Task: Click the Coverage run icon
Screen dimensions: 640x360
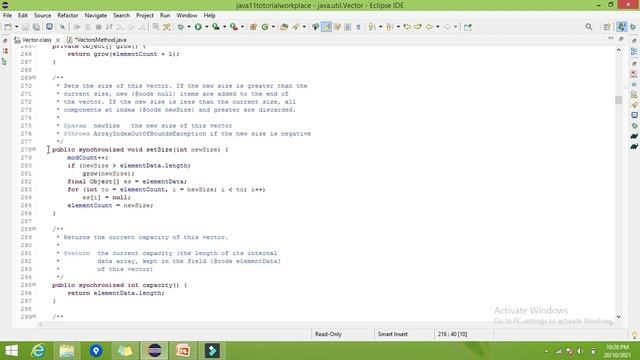Action: click(216, 27)
